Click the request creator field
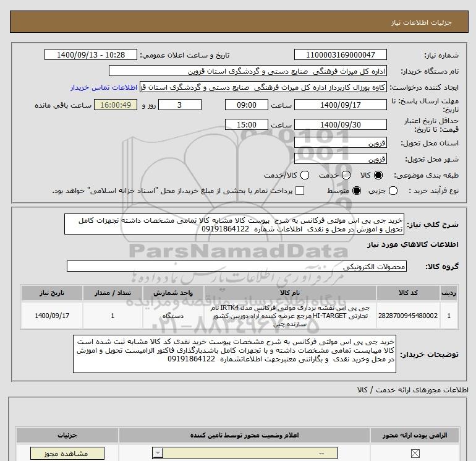 (x=263, y=87)
